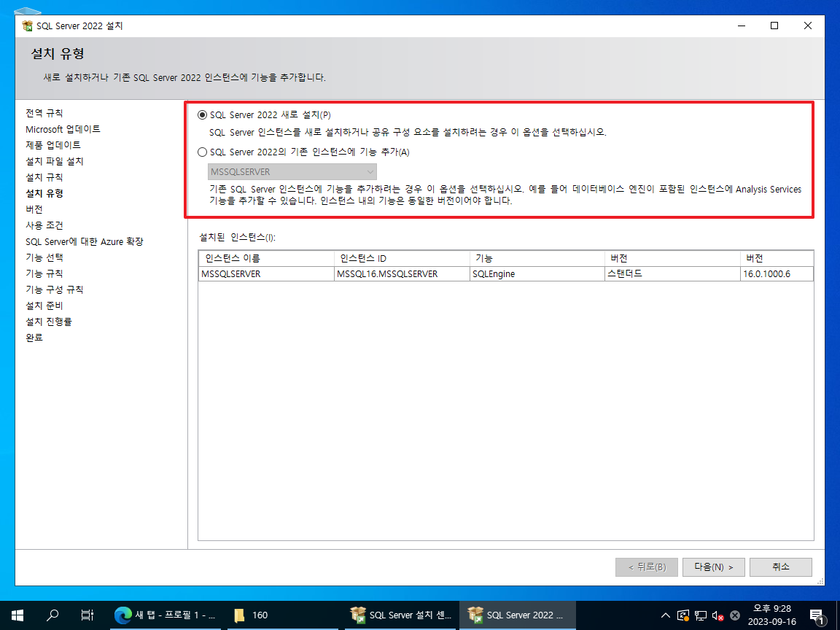Click the 스탠더드 edition cell
Screen dimensions: 840x630
(x=672, y=273)
